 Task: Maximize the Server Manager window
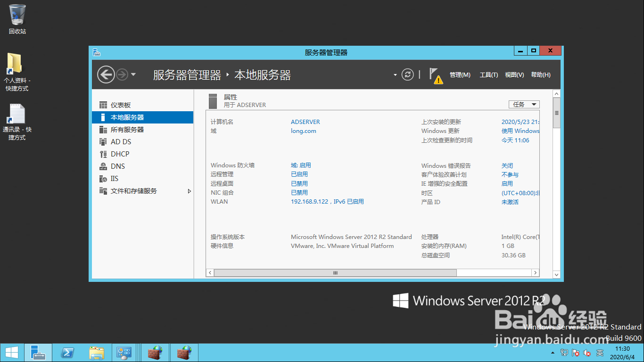point(533,50)
